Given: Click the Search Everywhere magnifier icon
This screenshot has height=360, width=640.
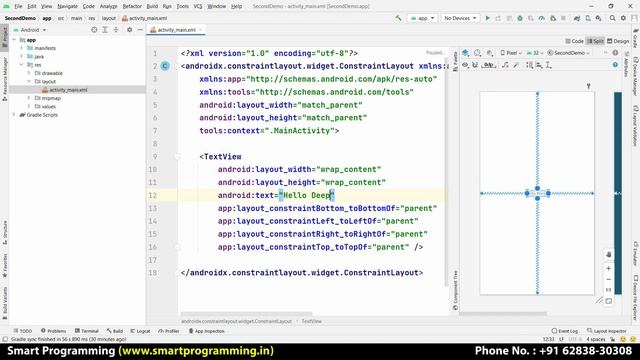Looking at the screenshot, I should click(x=612, y=18).
